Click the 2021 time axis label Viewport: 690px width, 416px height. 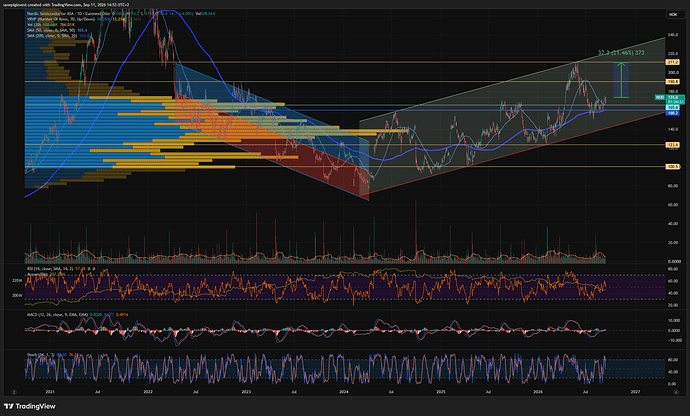50,392
